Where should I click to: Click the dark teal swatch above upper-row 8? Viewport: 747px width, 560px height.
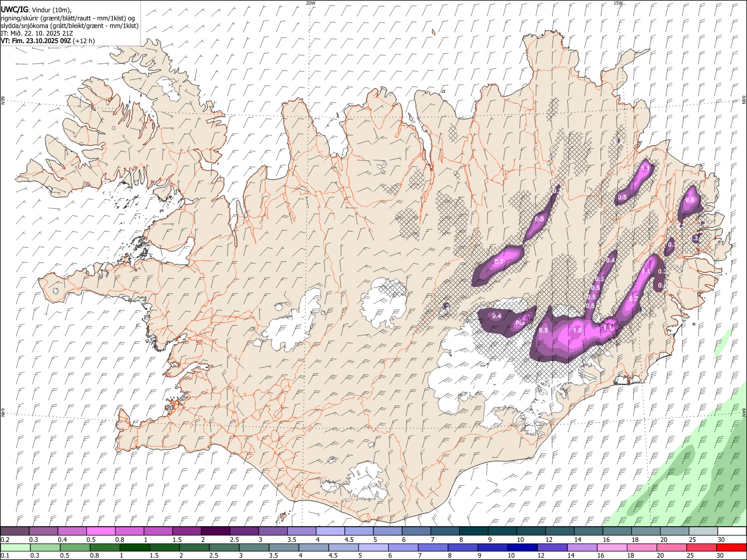pyautogui.click(x=473, y=531)
